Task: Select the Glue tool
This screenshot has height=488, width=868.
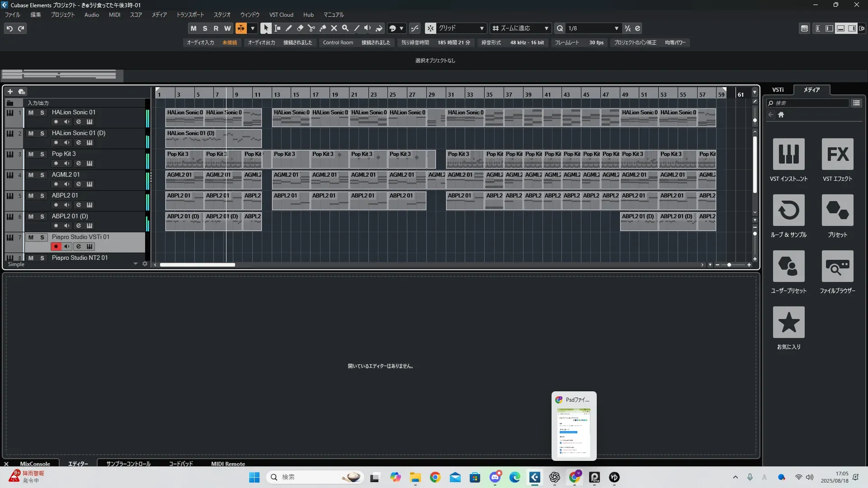Action: pyautogui.click(x=322, y=28)
